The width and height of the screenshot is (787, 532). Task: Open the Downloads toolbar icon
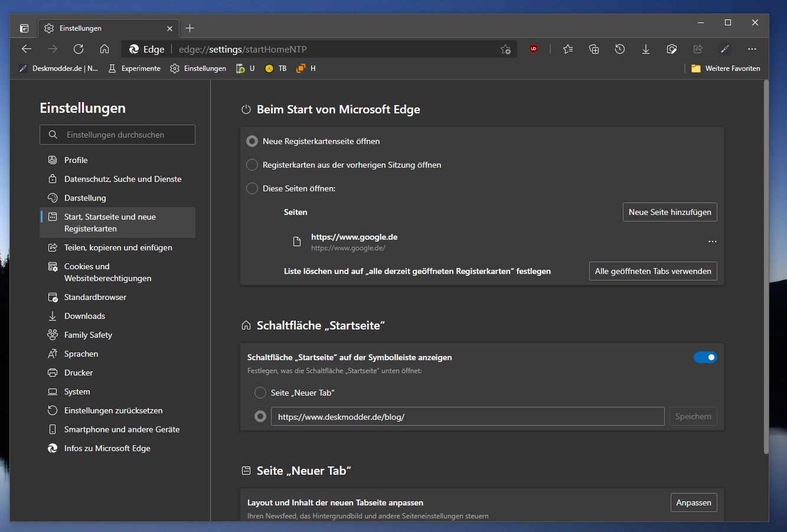pyautogui.click(x=646, y=49)
